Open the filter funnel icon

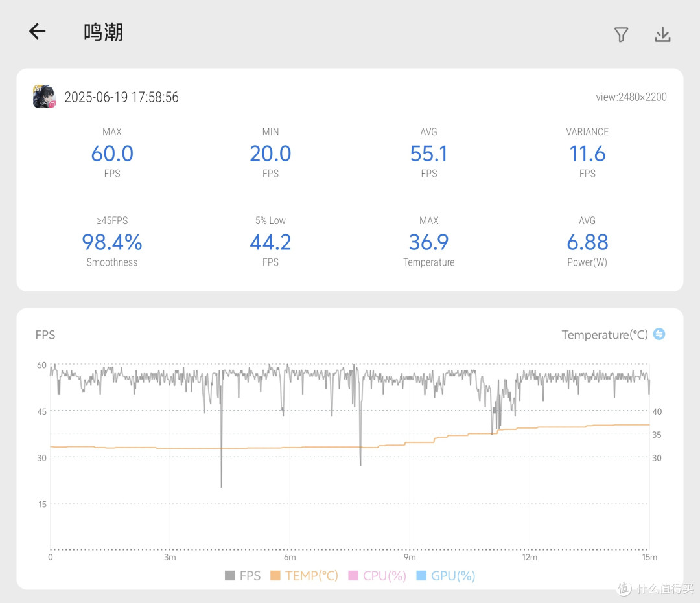(621, 34)
